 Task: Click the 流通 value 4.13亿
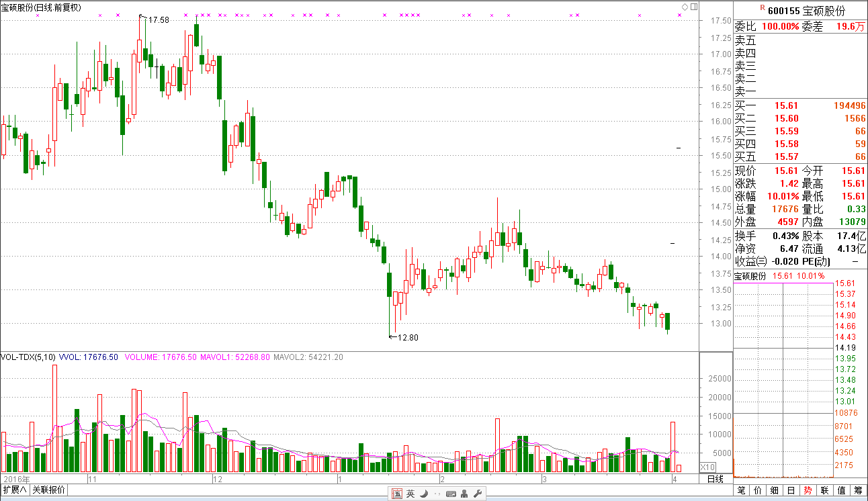[x=852, y=248]
